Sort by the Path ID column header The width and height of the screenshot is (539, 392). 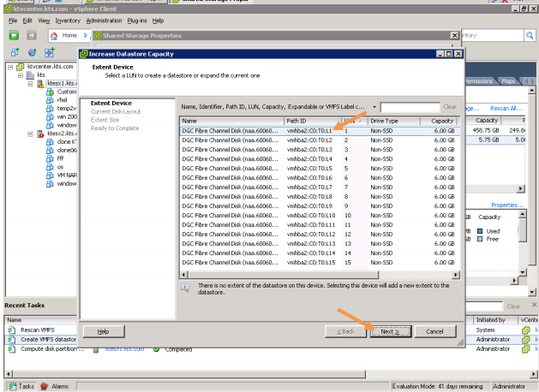(x=313, y=121)
